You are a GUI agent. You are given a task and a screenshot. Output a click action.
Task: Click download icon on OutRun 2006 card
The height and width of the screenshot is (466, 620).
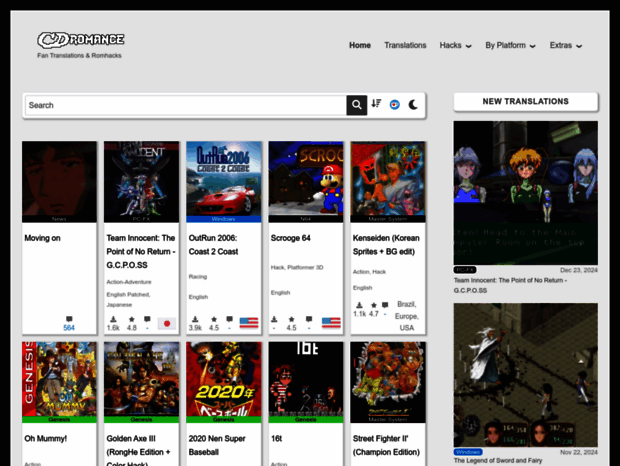coord(195,319)
